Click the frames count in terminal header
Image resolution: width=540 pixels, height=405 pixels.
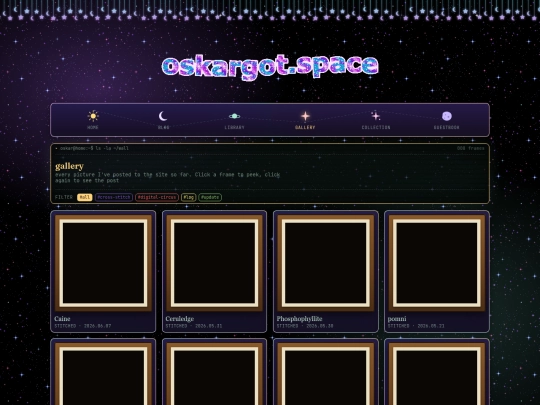pos(470,148)
